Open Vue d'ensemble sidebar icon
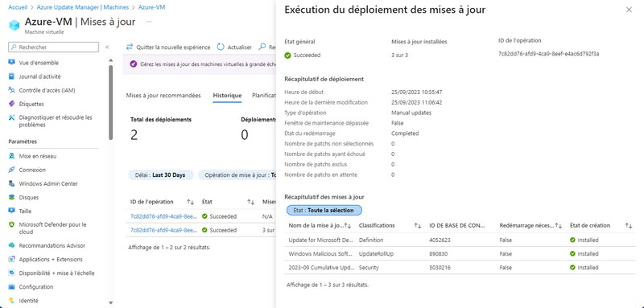 [x=11, y=63]
